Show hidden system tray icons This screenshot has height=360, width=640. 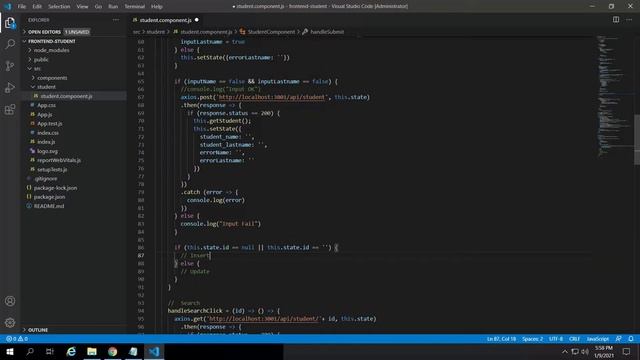point(565,351)
